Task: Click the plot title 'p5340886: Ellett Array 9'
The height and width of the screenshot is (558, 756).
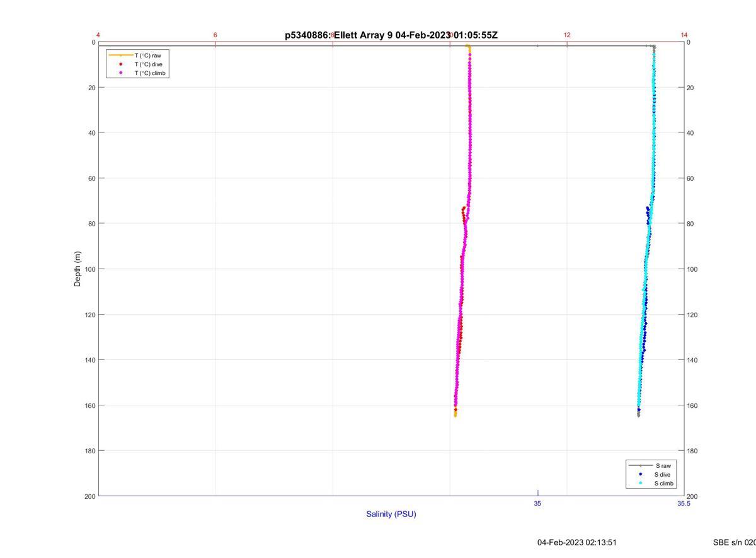Action: tap(339, 35)
